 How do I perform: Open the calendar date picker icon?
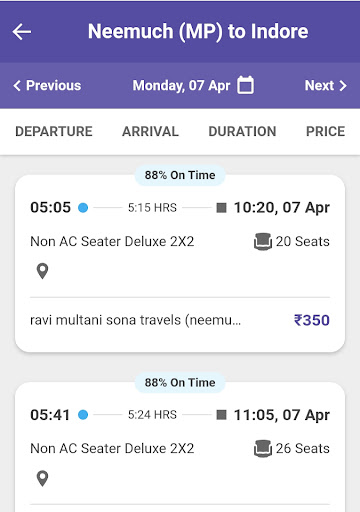(245, 85)
